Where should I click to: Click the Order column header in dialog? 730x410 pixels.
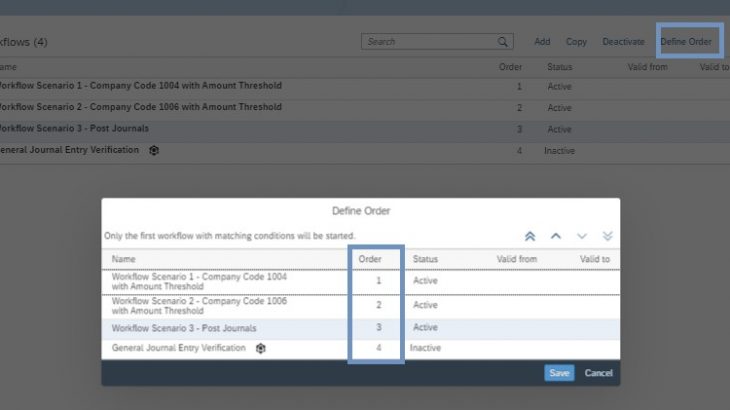pos(370,259)
